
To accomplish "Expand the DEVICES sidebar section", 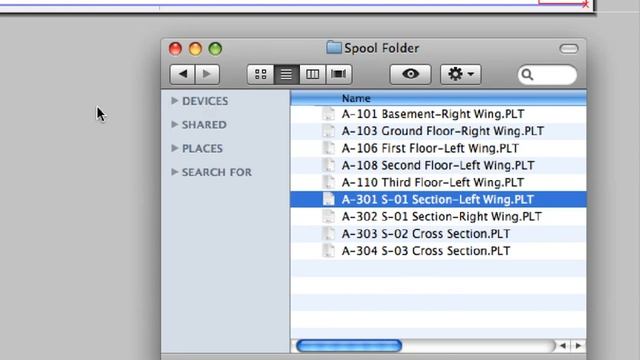I will point(175,100).
